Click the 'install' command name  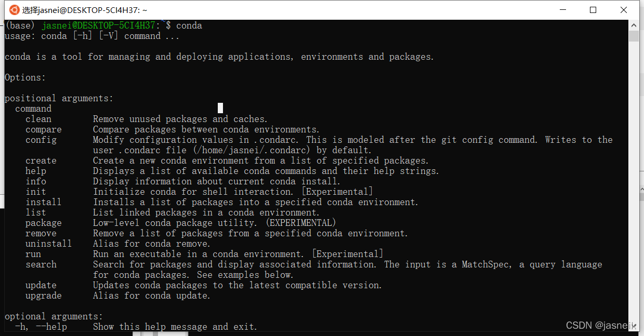click(x=44, y=202)
